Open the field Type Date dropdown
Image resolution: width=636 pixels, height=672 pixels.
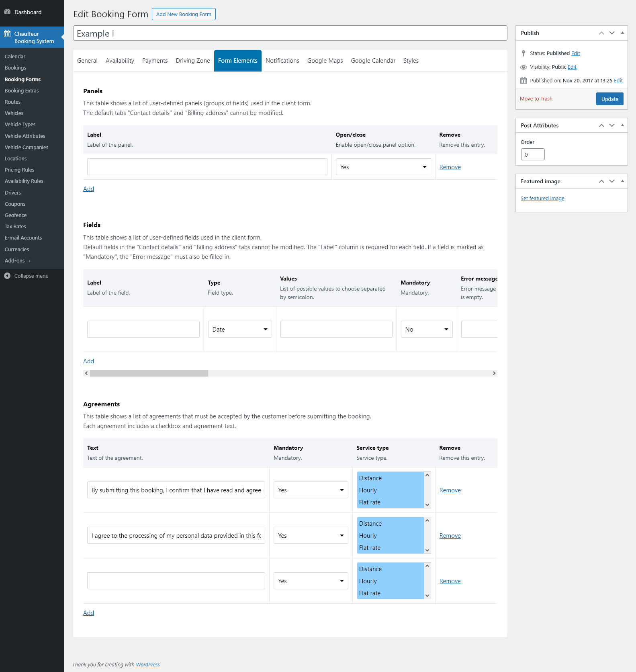pos(240,329)
